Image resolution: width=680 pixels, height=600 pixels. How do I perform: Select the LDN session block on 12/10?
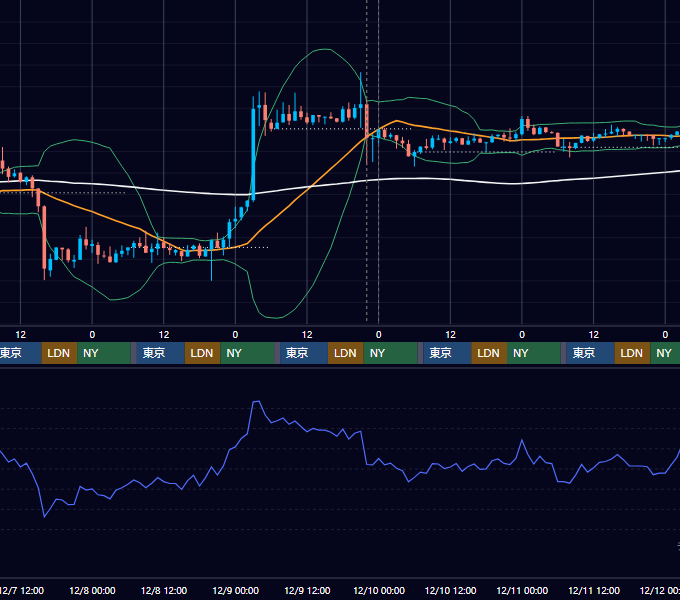(x=489, y=353)
